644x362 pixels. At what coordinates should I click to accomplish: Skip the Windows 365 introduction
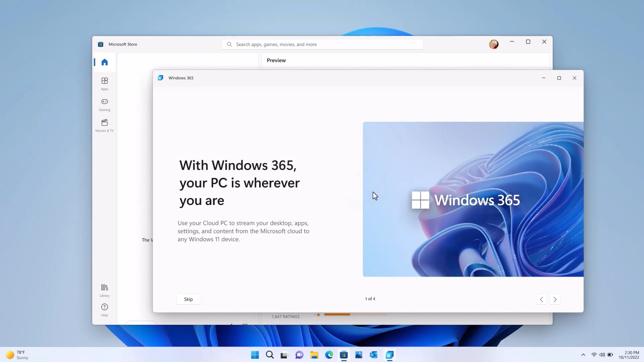tap(188, 299)
